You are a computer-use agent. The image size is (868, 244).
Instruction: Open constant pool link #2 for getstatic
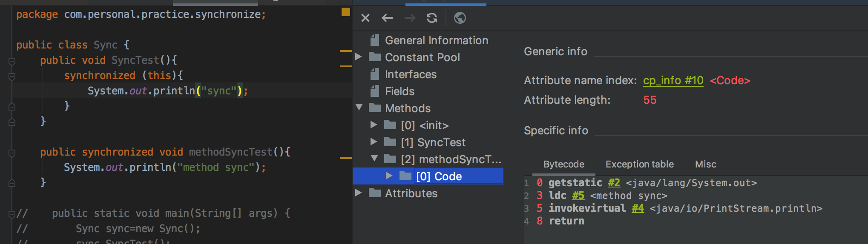point(614,183)
